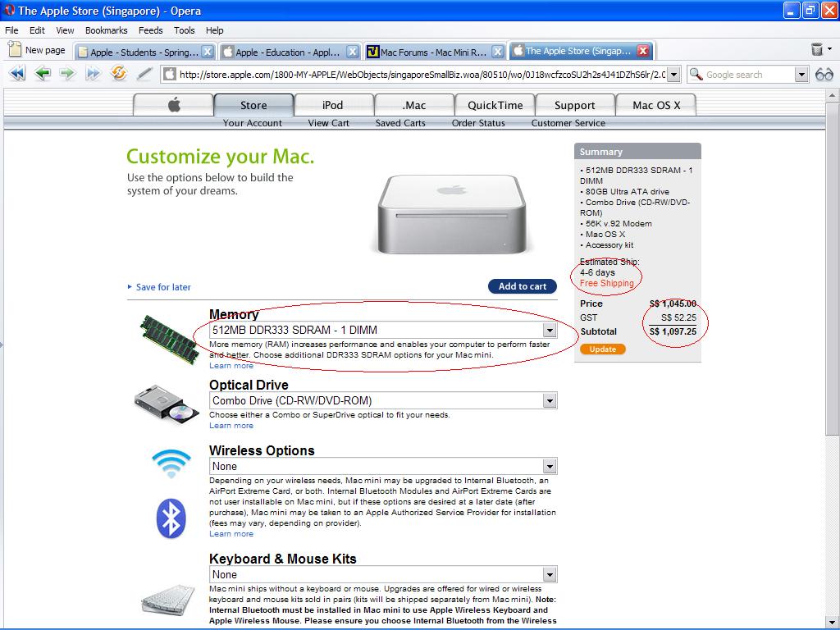Open the Edit menu
This screenshot has height=630, width=840.
click(37, 30)
